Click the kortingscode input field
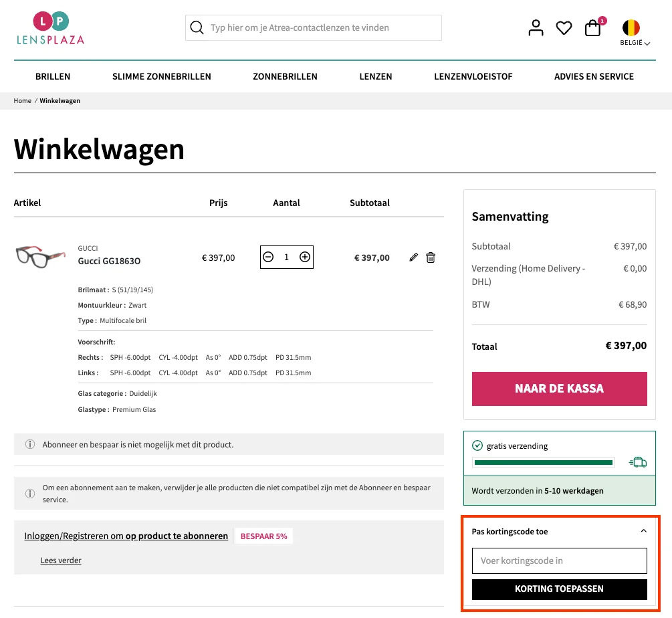Image resolution: width=672 pixels, height=618 pixels. [559, 560]
